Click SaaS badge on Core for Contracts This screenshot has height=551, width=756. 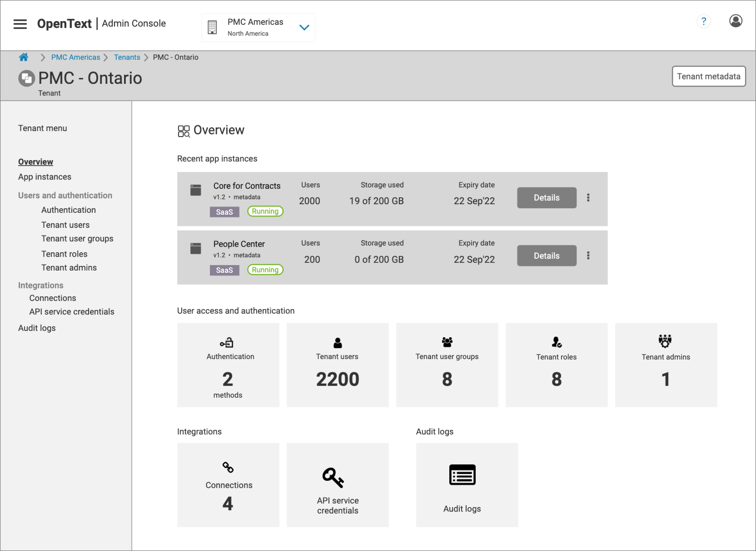(225, 212)
